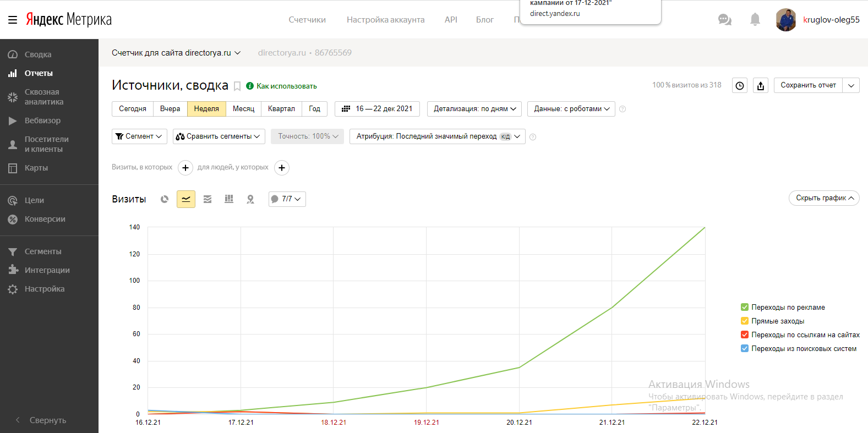Open Интеграции in the sidebar
Screen dimensions: 868x433
tap(47, 270)
